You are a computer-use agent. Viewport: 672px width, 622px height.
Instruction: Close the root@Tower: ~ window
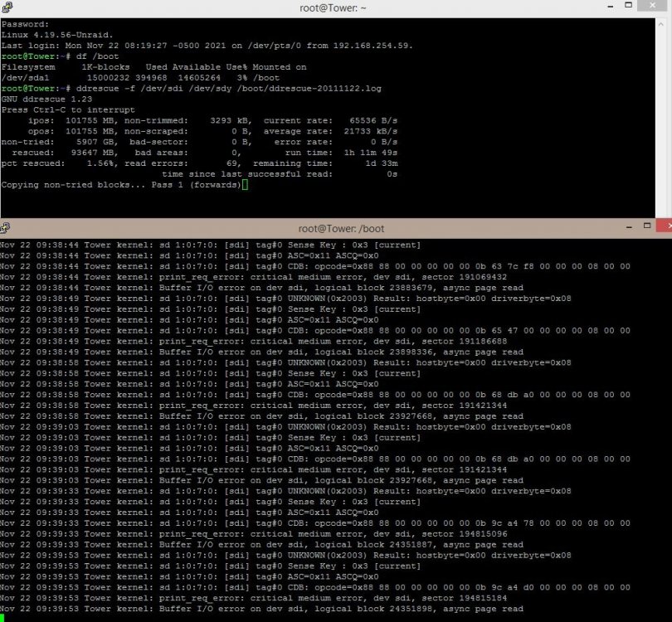pos(652,6)
